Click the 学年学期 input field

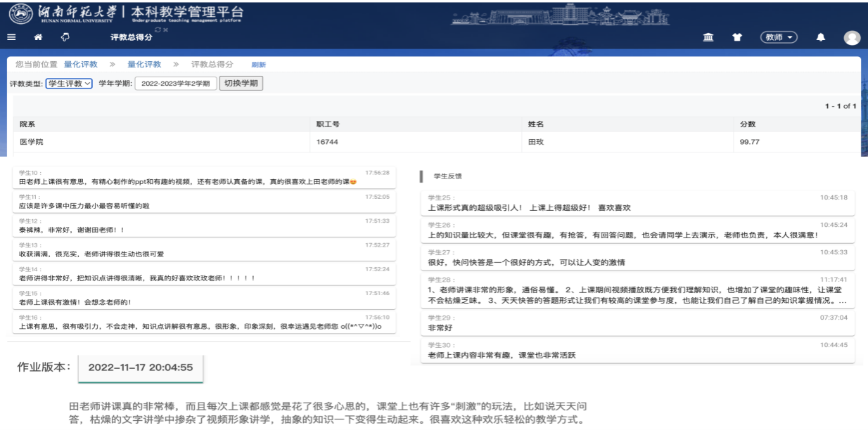(174, 84)
